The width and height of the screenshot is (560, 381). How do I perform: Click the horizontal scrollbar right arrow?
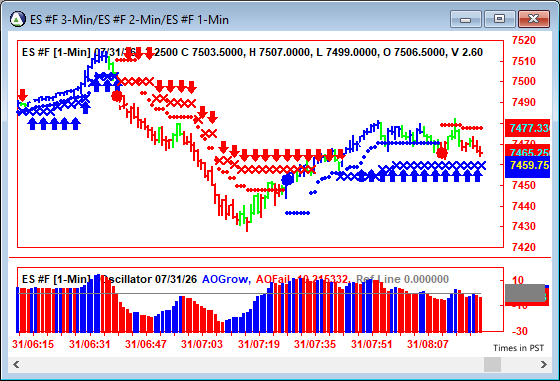click(544, 365)
